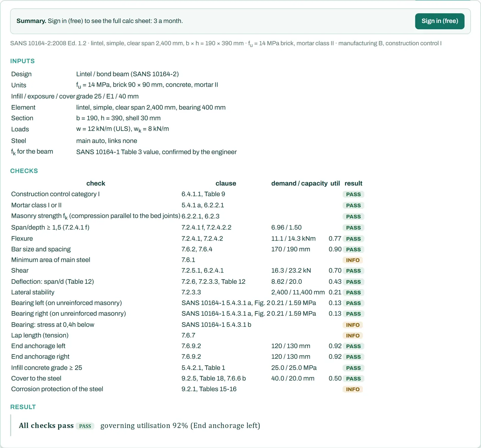
Task: Click the INPUTS section heading
Action: point(22,61)
